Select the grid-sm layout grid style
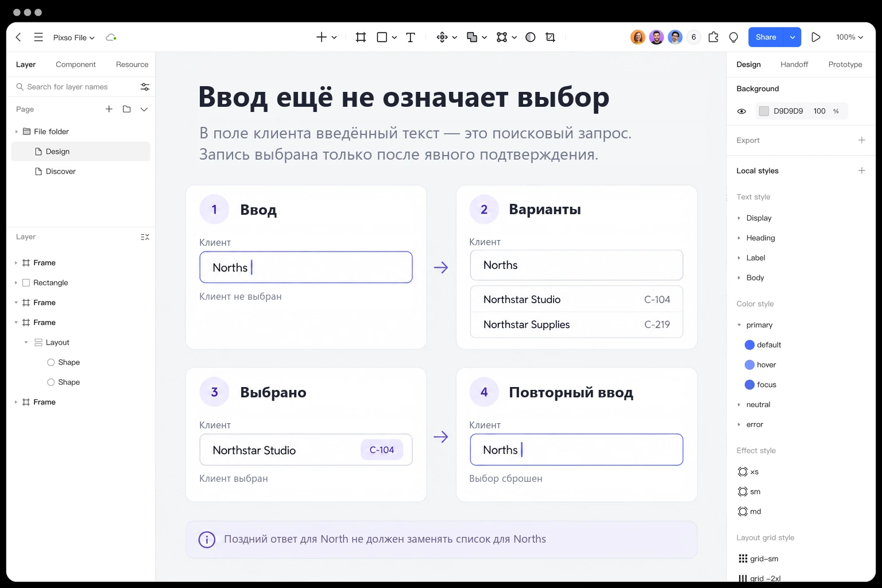 tap(758, 559)
